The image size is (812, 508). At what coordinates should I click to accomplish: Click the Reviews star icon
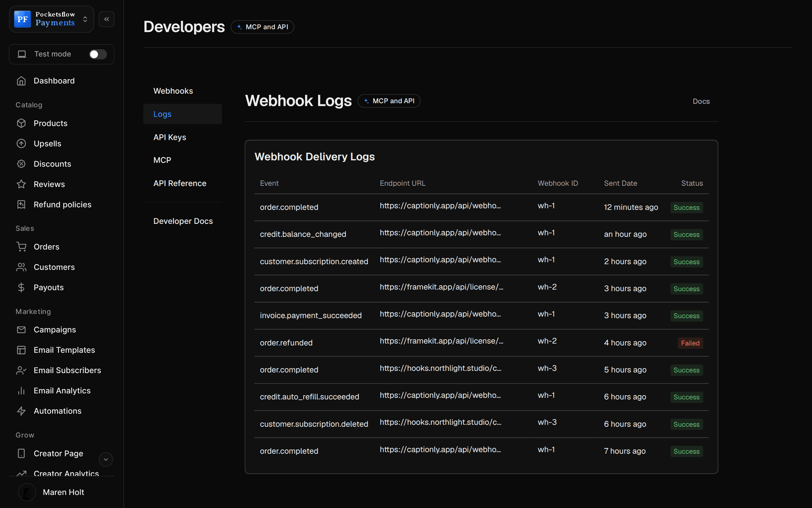(x=21, y=184)
